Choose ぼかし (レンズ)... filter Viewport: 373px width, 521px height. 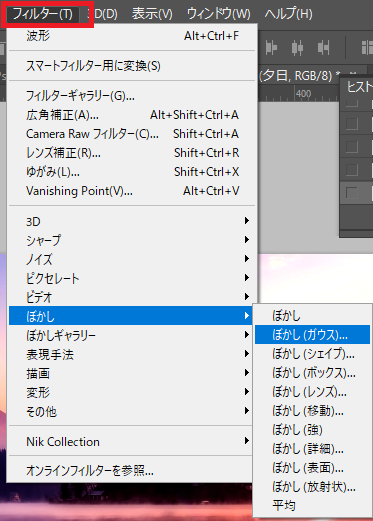[x=313, y=391]
